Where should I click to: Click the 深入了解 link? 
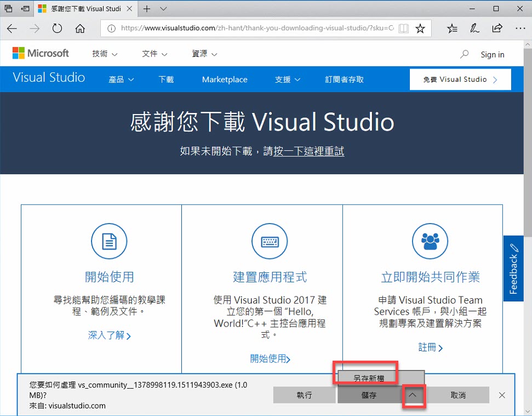pyautogui.click(x=109, y=335)
